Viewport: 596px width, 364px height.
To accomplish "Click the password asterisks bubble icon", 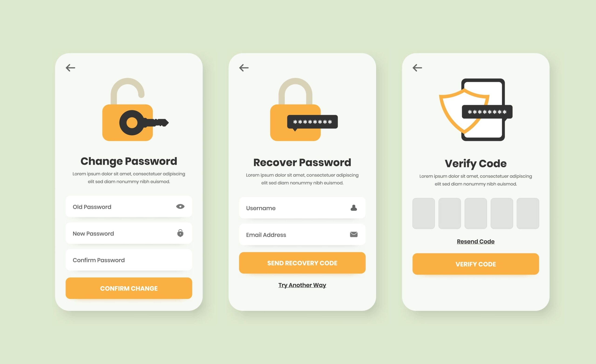I will [312, 122].
